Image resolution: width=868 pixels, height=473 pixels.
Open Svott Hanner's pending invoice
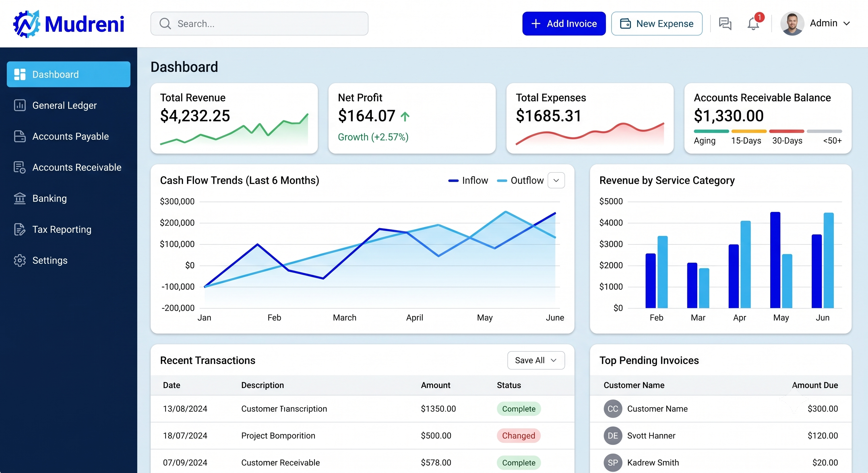point(721,436)
